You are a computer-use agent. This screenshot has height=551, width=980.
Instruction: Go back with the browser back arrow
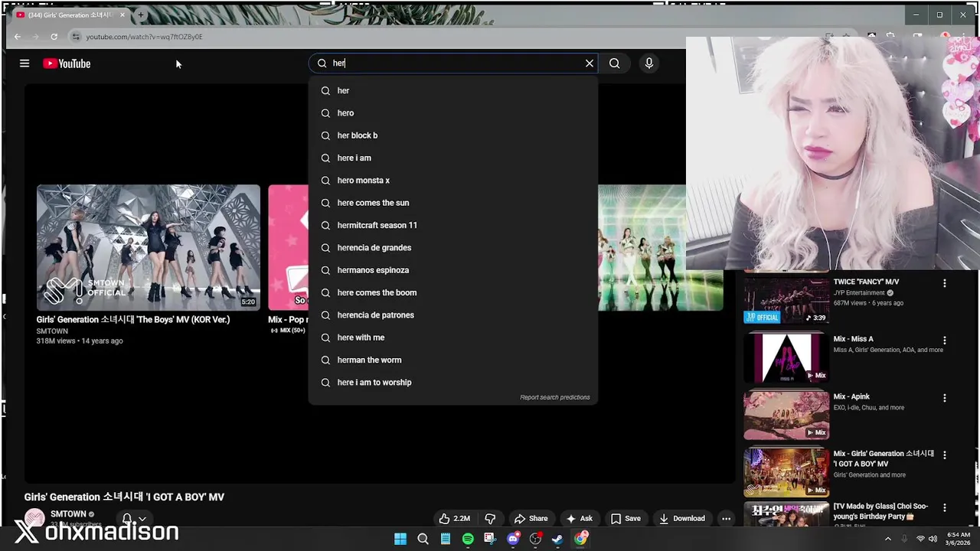(x=18, y=37)
